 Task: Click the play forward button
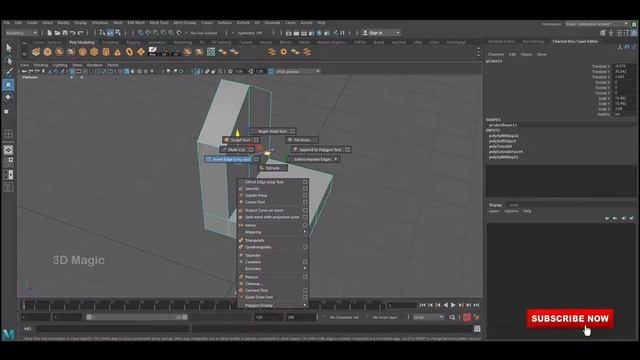[x=453, y=305]
